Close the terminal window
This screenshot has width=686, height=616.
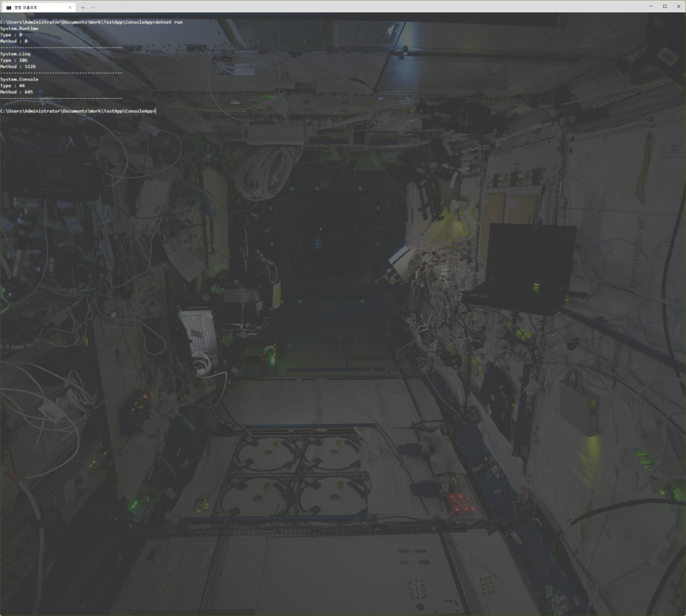pyautogui.click(x=678, y=6)
